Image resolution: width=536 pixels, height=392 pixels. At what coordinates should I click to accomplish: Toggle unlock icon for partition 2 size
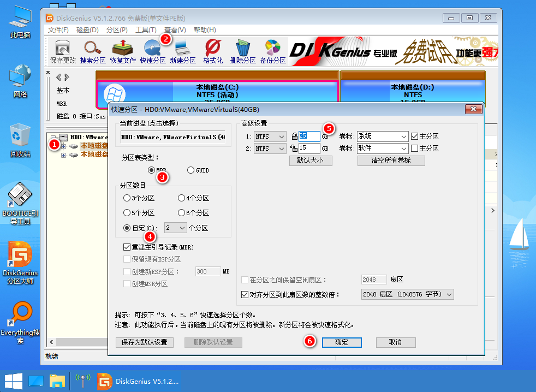tap(294, 148)
